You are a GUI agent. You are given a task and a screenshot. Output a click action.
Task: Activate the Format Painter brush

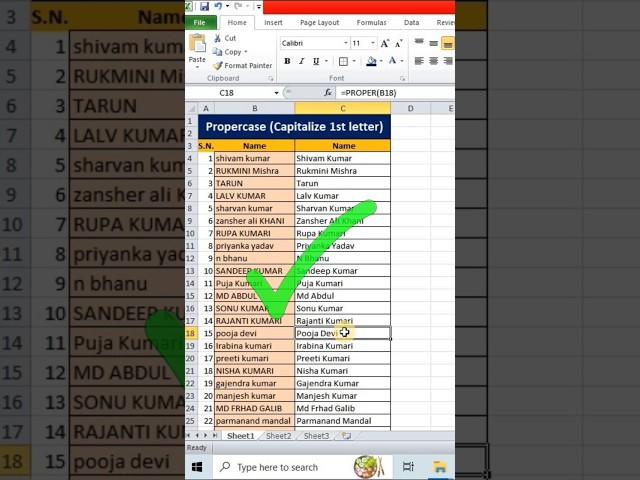point(242,65)
